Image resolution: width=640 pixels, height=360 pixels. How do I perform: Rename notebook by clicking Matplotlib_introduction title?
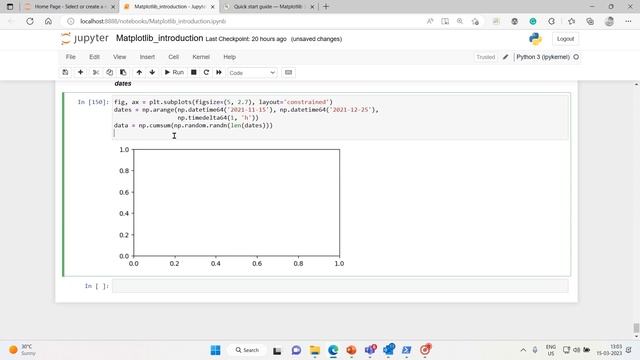point(159,38)
